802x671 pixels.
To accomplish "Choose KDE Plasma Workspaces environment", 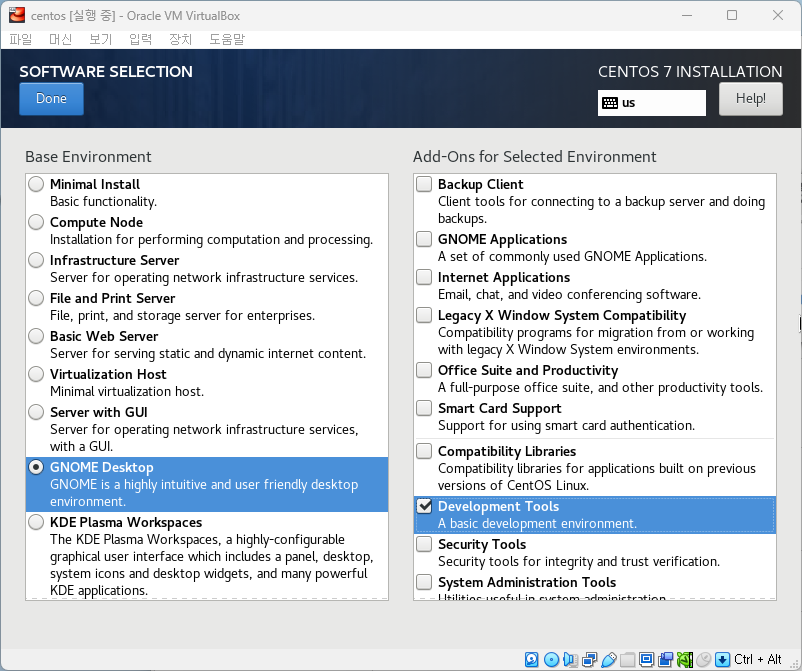I will pyautogui.click(x=36, y=522).
